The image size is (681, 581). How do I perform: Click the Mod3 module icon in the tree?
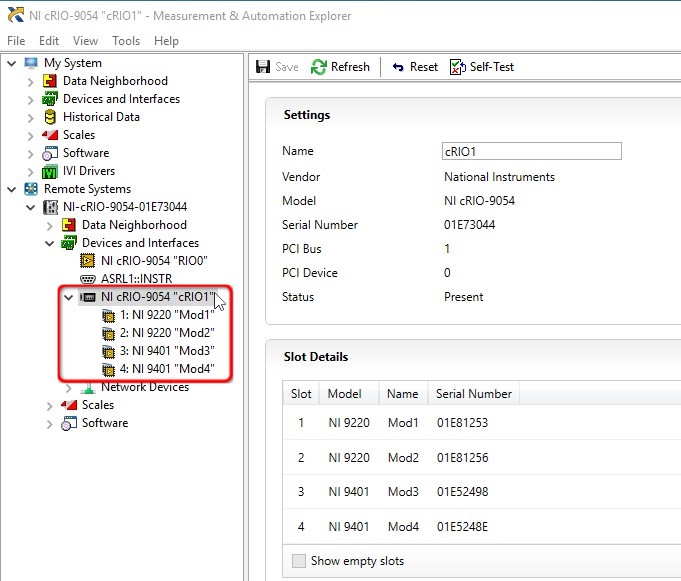pyautogui.click(x=108, y=352)
